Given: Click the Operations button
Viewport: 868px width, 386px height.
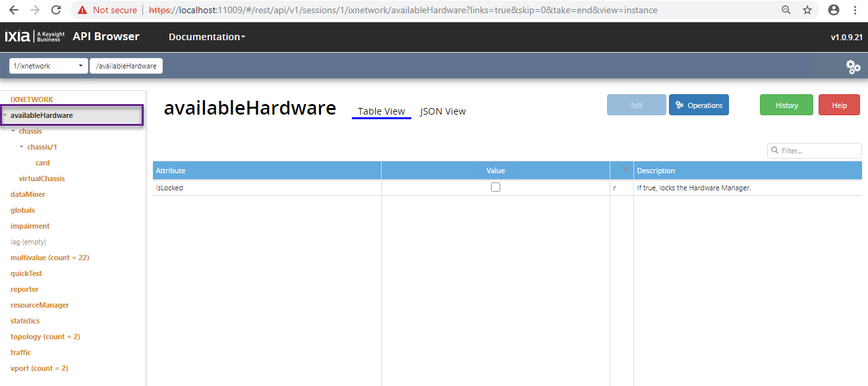Looking at the screenshot, I should click(x=699, y=105).
